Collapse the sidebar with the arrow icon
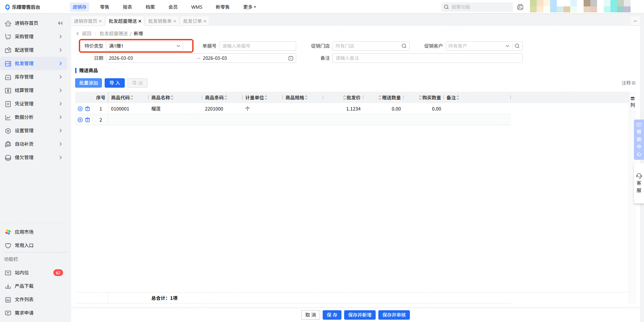The image size is (644, 322). [60, 23]
